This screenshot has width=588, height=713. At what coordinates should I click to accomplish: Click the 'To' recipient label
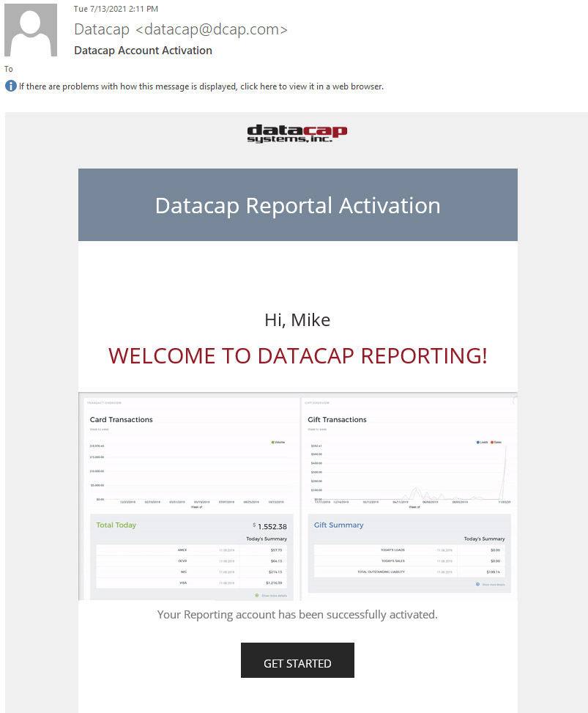click(9, 69)
